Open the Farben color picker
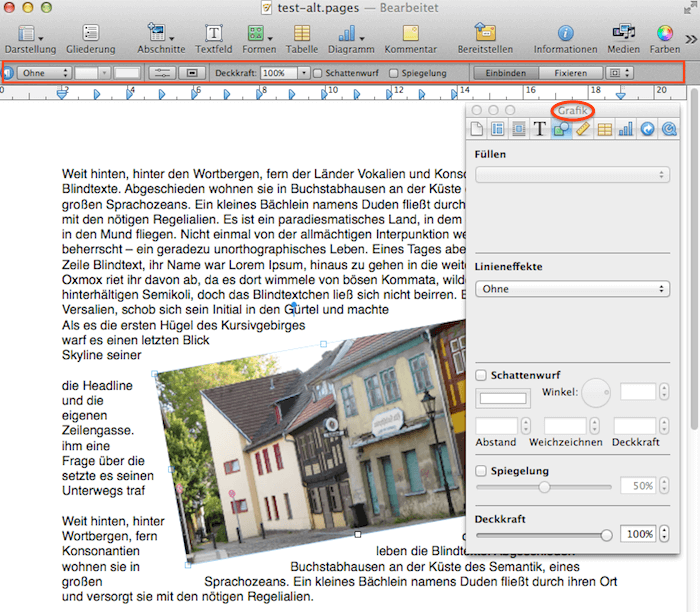Image resolution: width=700 pixels, height=612 pixels. 665,34
